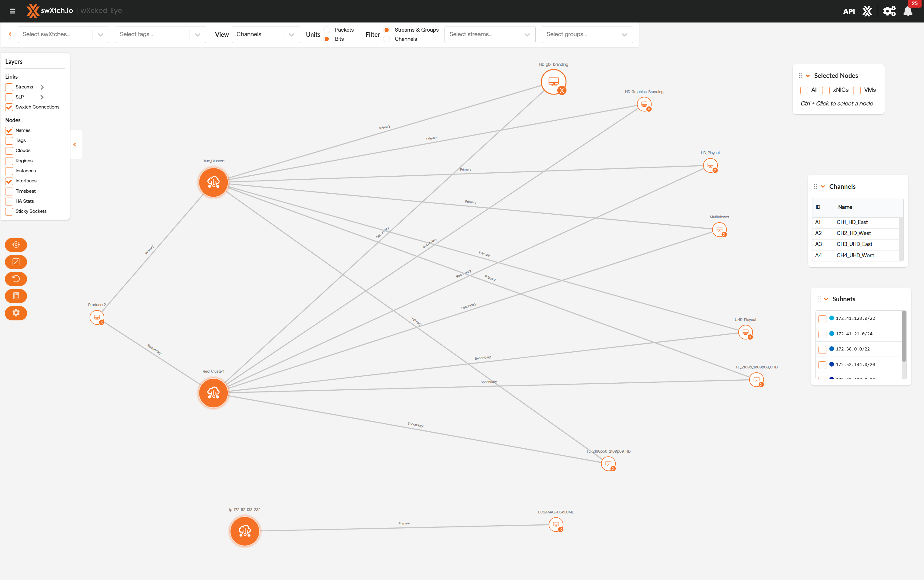Click the swXtch X logo icon in header

point(867,11)
